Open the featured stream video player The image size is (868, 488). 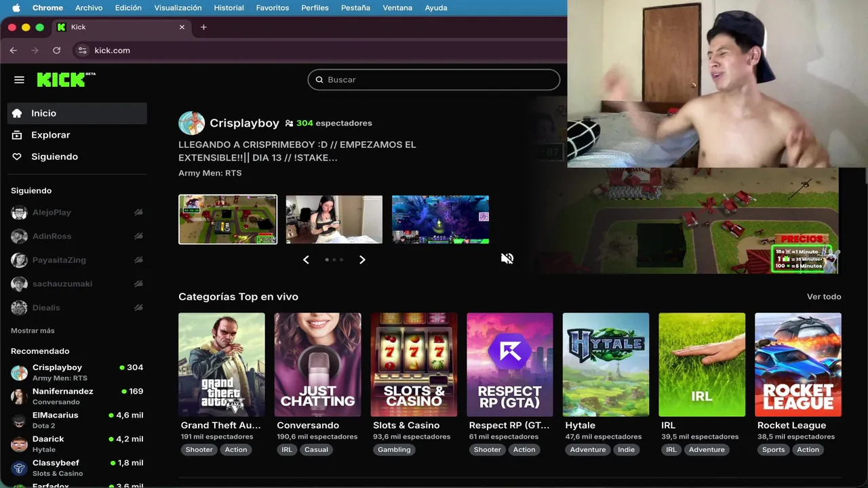click(x=685, y=220)
